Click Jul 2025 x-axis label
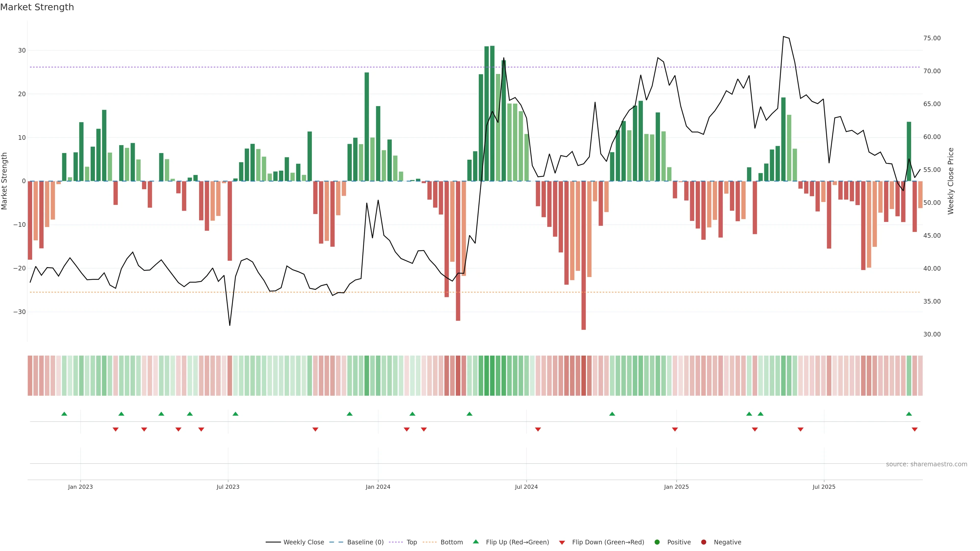This screenshot has width=980, height=551. click(x=824, y=487)
